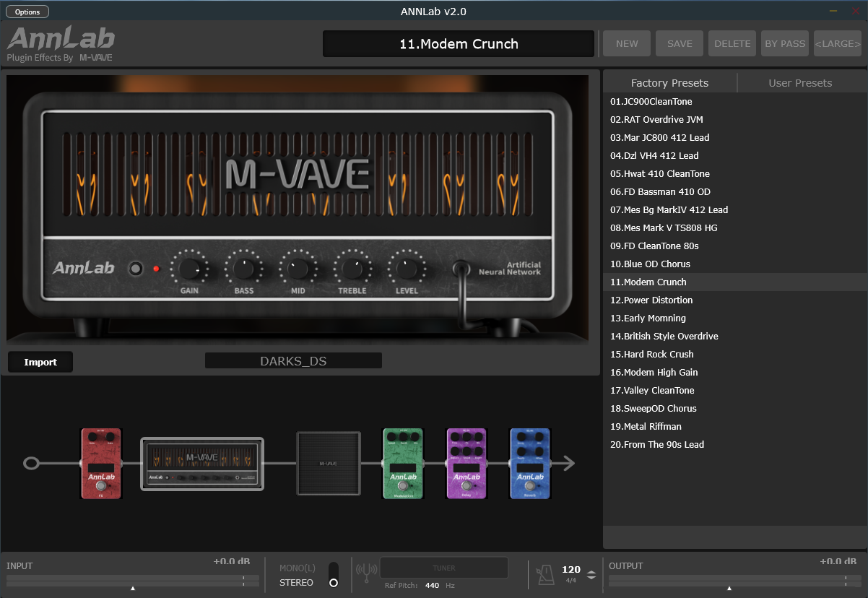The width and height of the screenshot is (868, 598).
Task: Select preset 06.FD Bassman 410 OD
Action: (x=734, y=192)
